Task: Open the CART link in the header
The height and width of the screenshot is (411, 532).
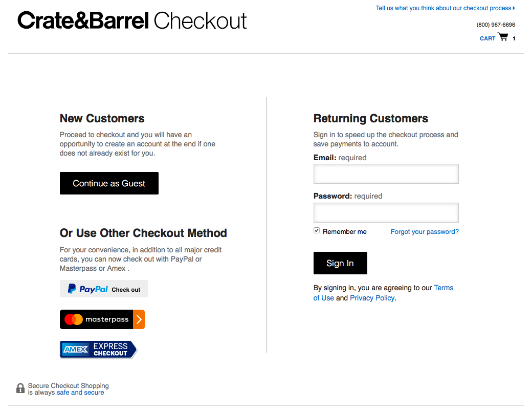Action: point(487,38)
